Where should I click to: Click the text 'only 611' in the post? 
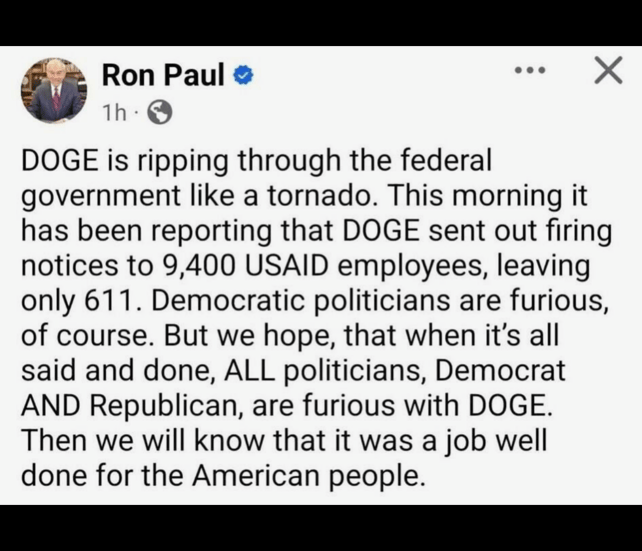pyautogui.click(x=78, y=301)
